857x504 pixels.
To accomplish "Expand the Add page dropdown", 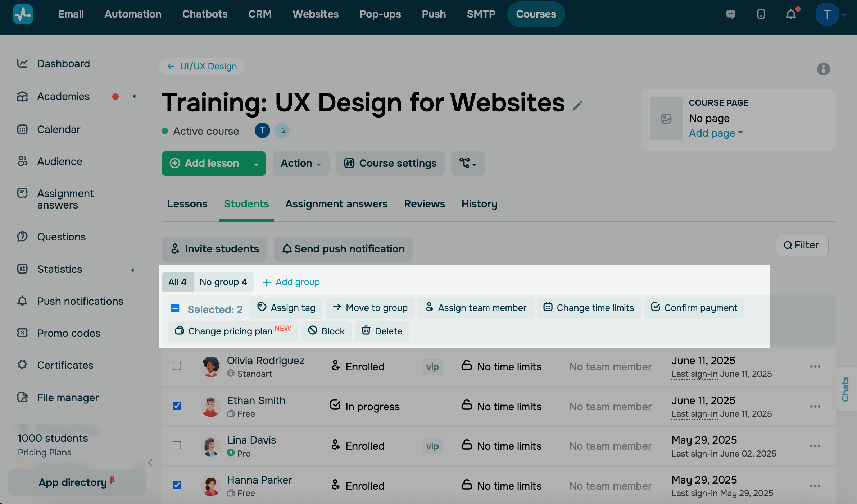I will 716,133.
